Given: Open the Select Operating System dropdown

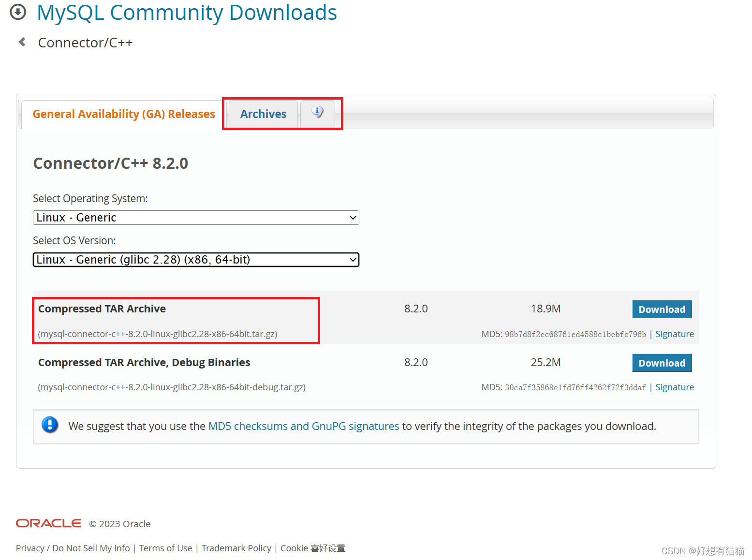Looking at the screenshot, I should (x=196, y=218).
